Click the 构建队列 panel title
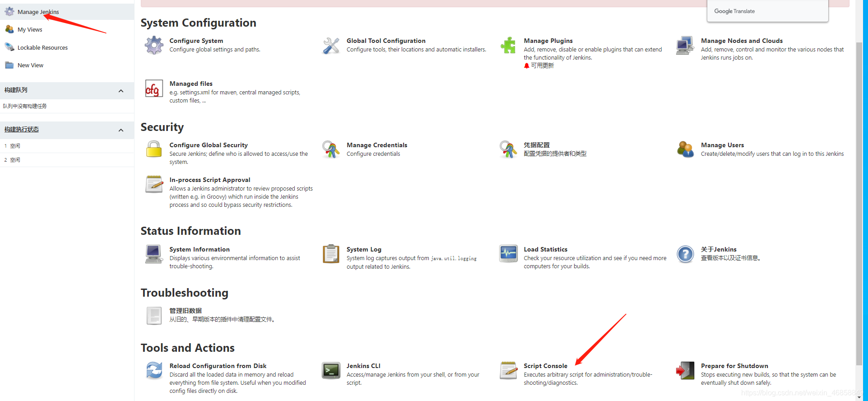The width and height of the screenshot is (868, 401). [x=16, y=90]
